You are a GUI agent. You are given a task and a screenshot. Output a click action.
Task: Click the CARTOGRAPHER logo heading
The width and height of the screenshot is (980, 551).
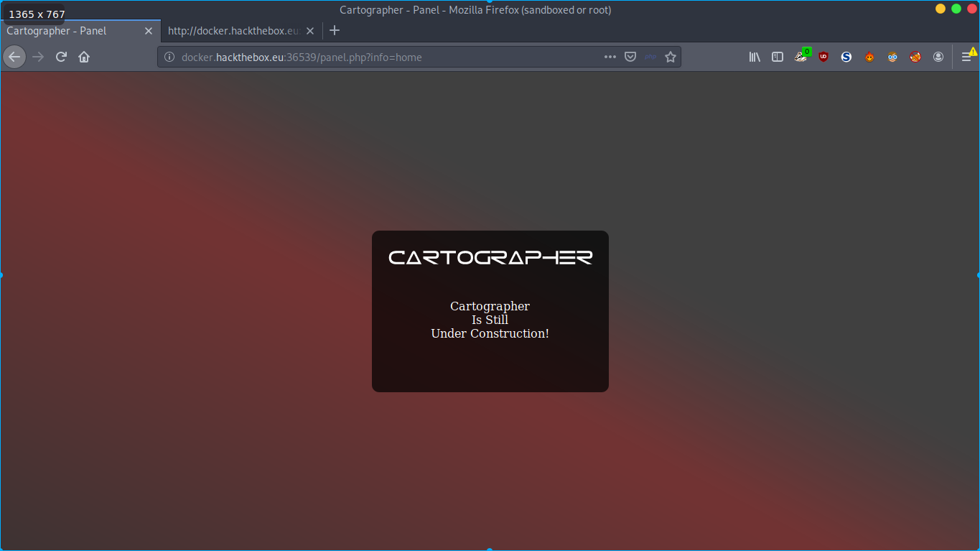490,257
